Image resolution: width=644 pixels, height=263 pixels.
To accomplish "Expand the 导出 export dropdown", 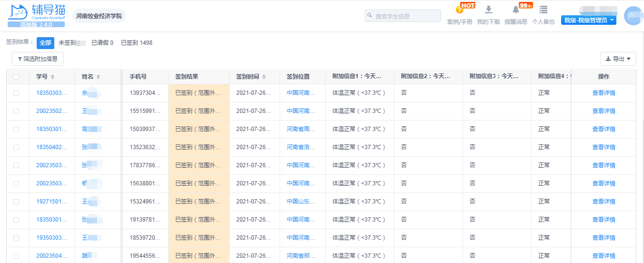I will [x=618, y=59].
